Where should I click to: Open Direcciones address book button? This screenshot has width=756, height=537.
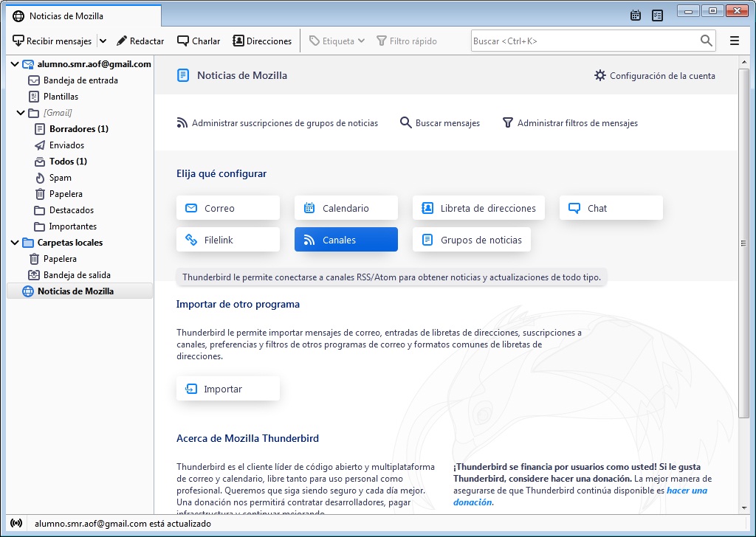tap(262, 41)
